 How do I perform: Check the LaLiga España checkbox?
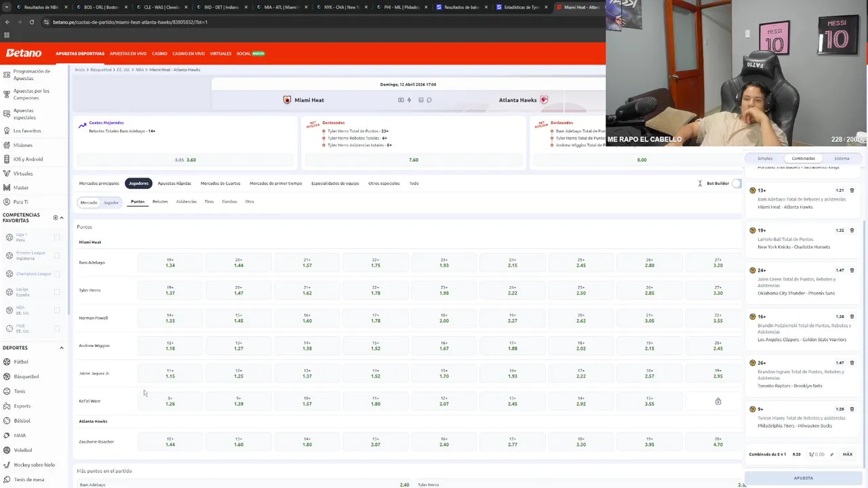57,292
